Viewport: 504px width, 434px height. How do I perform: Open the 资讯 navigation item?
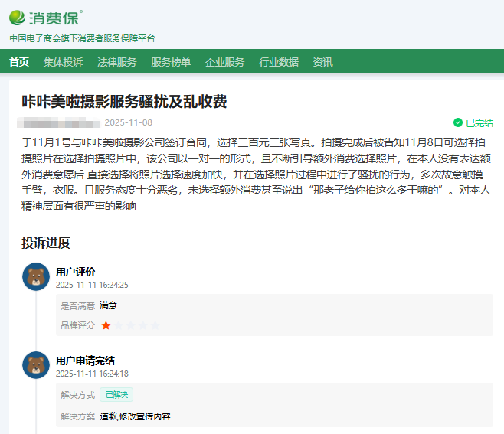322,62
